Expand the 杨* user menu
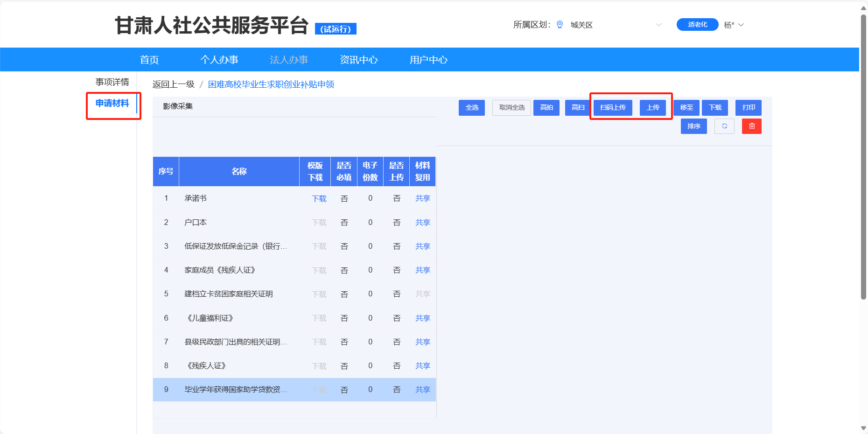The height and width of the screenshot is (434, 868). point(734,25)
